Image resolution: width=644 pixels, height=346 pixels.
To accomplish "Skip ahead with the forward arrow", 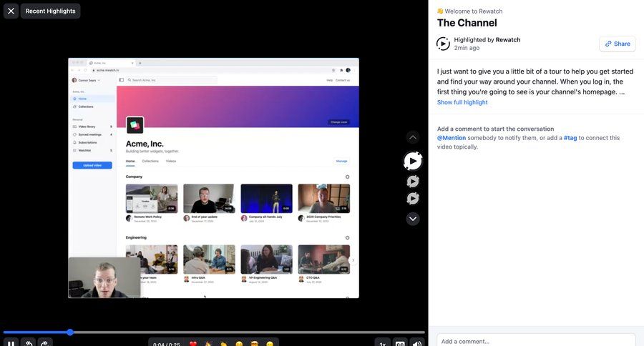I will click(x=45, y=343).
